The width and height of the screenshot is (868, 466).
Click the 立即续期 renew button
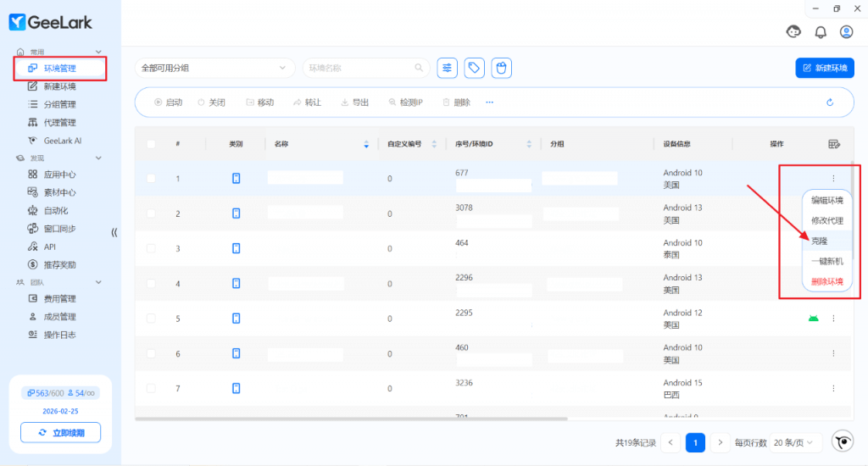[60, 432]
